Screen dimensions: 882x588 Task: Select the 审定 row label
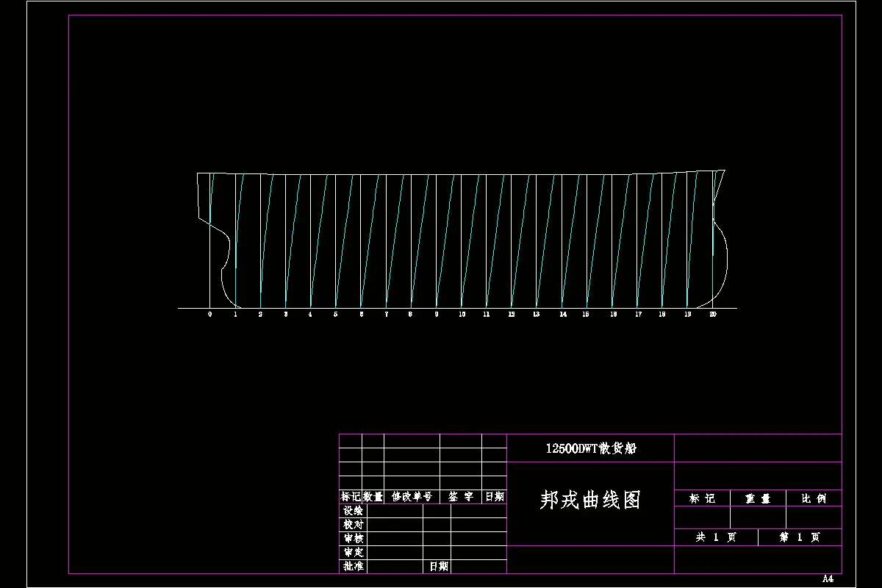click(353, 553)
